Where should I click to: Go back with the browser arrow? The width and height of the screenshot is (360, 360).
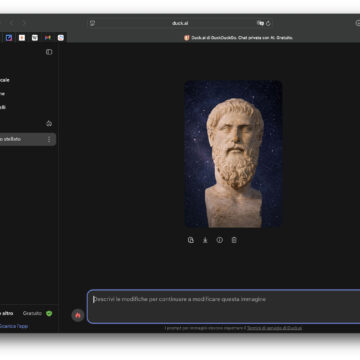(11, 23)
